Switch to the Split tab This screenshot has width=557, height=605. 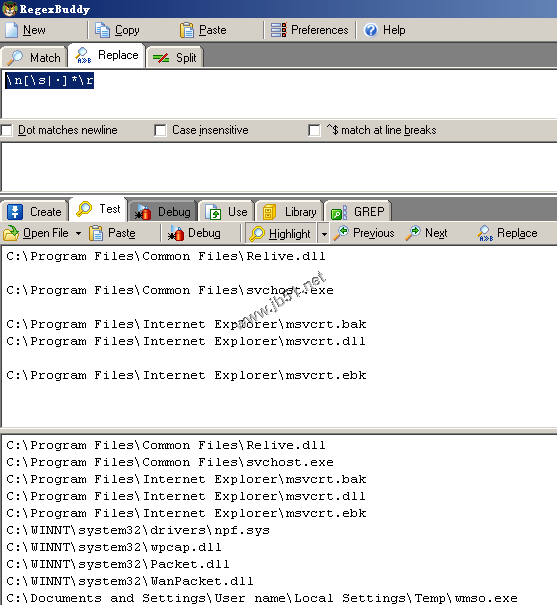(175, 57)
